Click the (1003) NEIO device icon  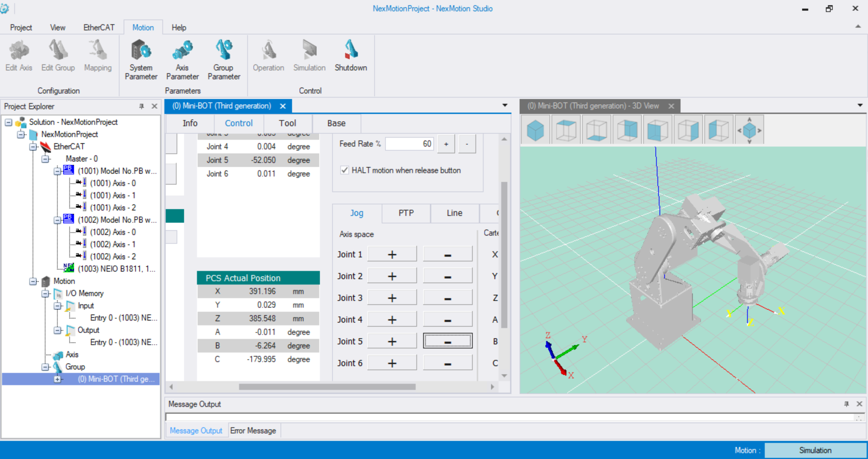click(69, 268)
